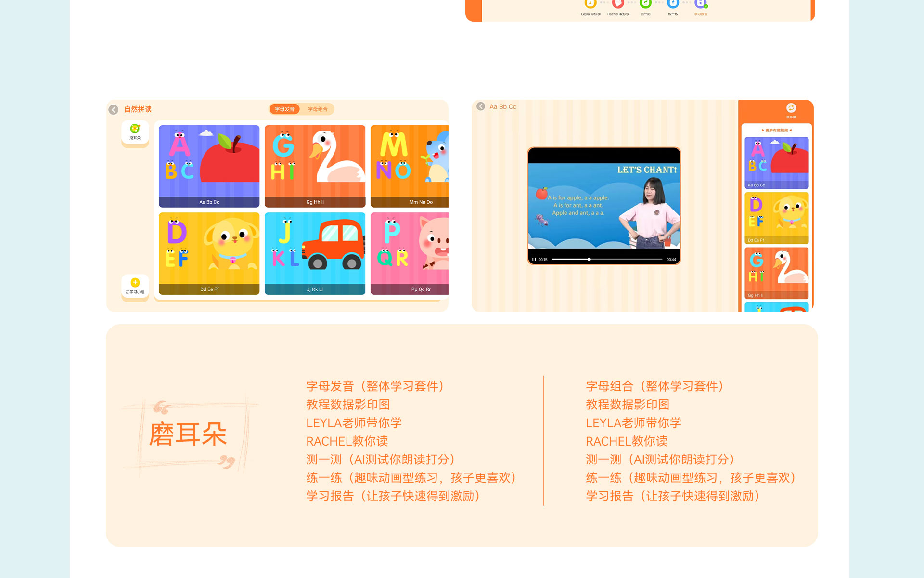
Task: Select Dd Ee Ff video in sidebar list
Action: pos(776,217)
